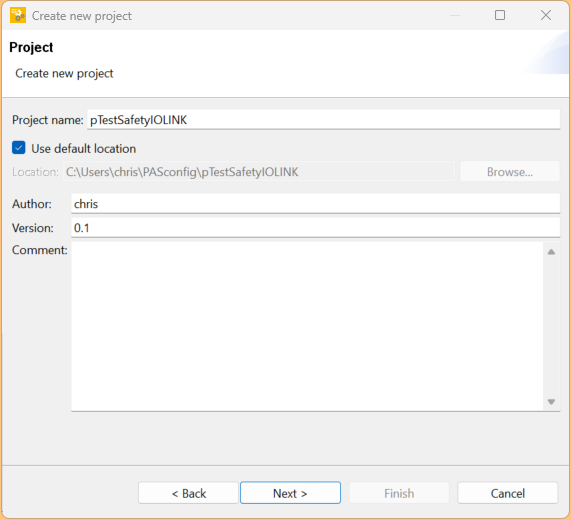Click the Project heading banner
571x520 pixels.
point(286,63)
